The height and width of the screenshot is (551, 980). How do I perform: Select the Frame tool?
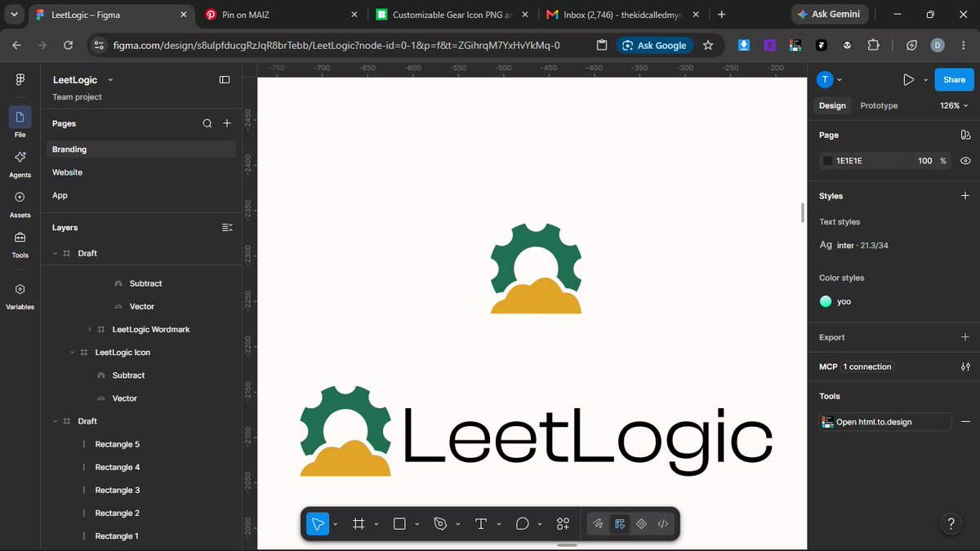coord(359,524)
